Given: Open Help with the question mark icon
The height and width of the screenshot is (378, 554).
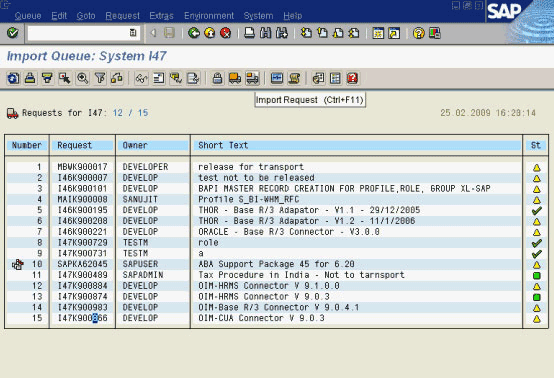Looking at the screenshot, I should coord(418,33).
